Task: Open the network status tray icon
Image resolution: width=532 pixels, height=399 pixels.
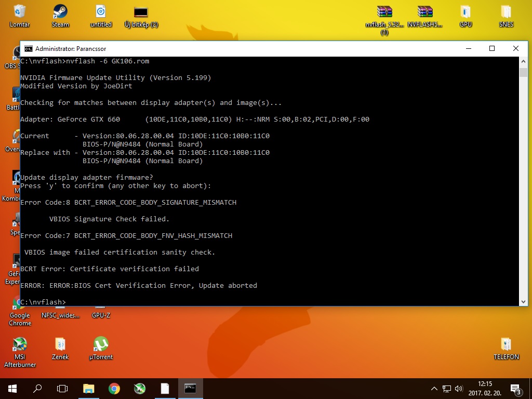Action: click(x=446, y=389)
